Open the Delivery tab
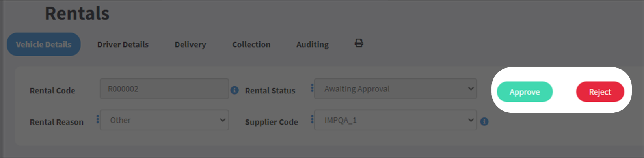The image size is (644, 158). 190,45
